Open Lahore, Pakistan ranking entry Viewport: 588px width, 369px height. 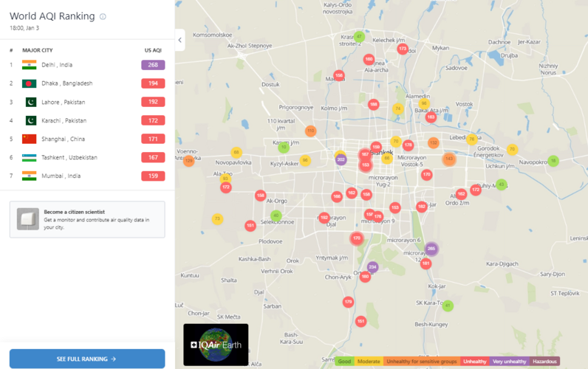pos(63,102)
